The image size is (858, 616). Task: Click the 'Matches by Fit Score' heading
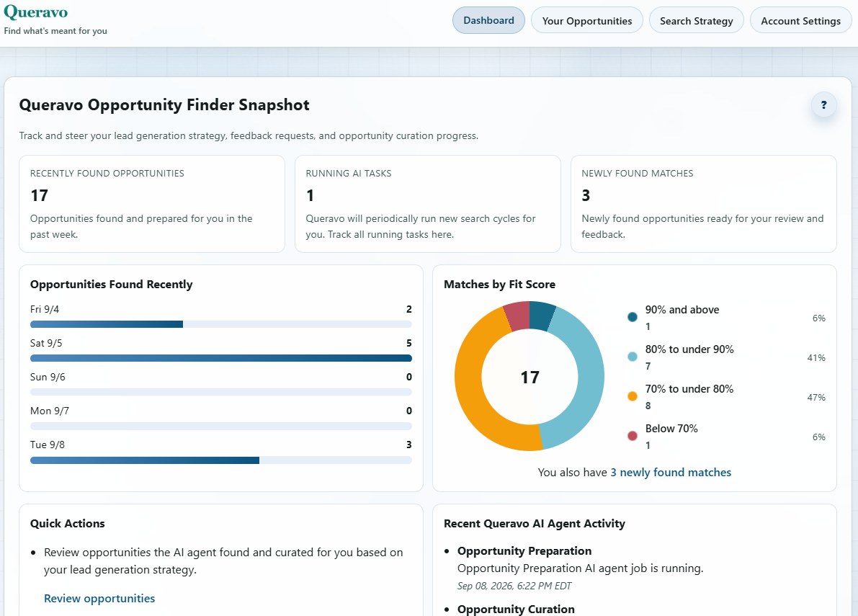499,285
